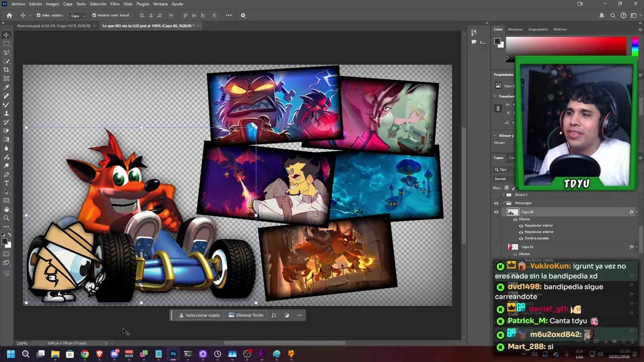This screenshot has height=362, width=644.
Task: Select the Move tool in the toolbar
Action: tap(7, 35)
